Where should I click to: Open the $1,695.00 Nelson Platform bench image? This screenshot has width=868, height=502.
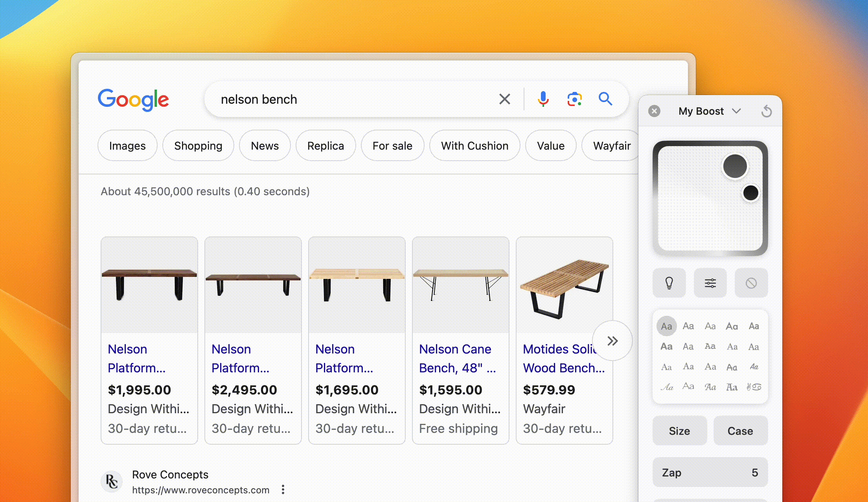coord(357,285)
